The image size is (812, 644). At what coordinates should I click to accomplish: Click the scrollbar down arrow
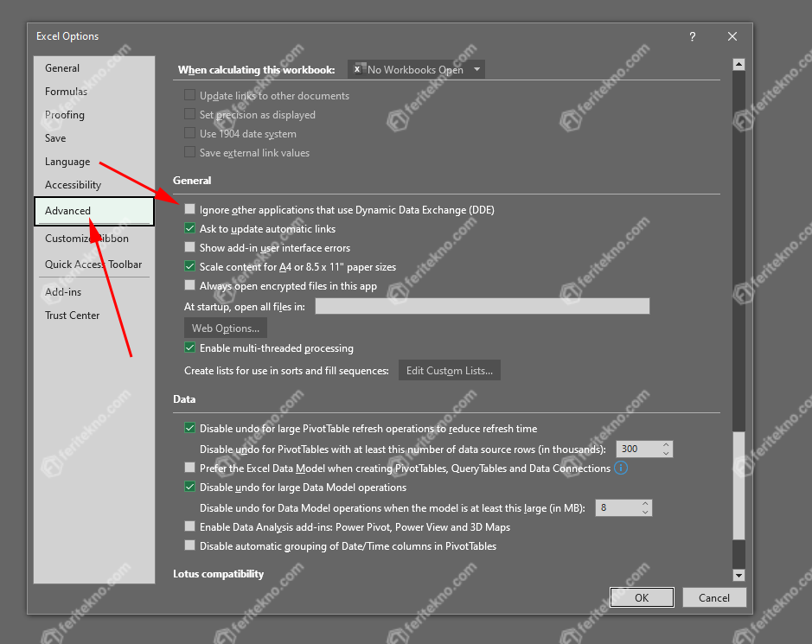[739, 575]
